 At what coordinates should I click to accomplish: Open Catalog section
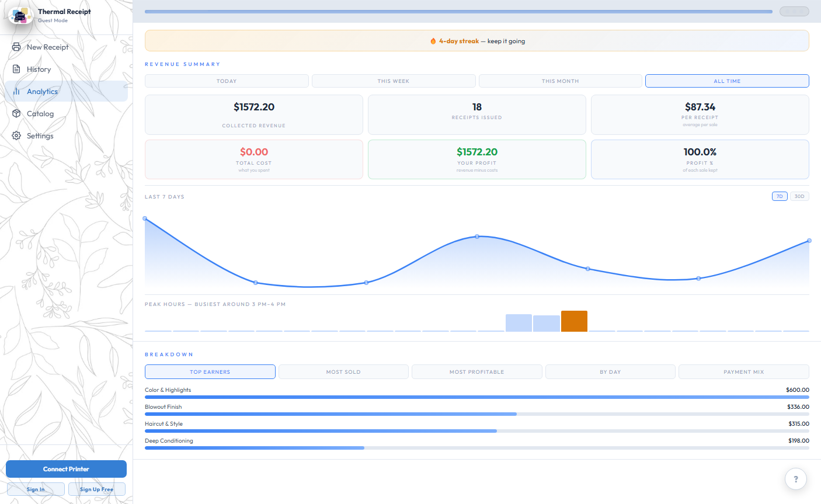tap(66, 113)
